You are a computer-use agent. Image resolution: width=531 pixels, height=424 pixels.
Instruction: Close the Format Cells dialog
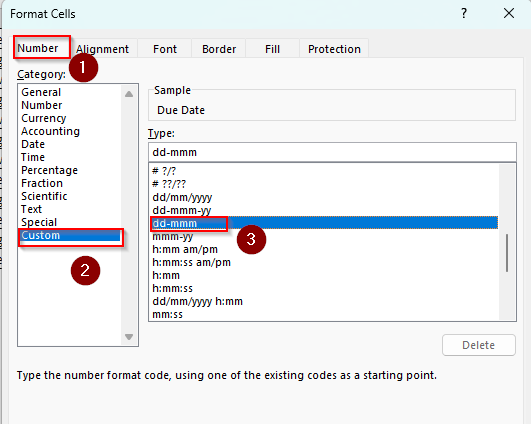tap(509, 14)
